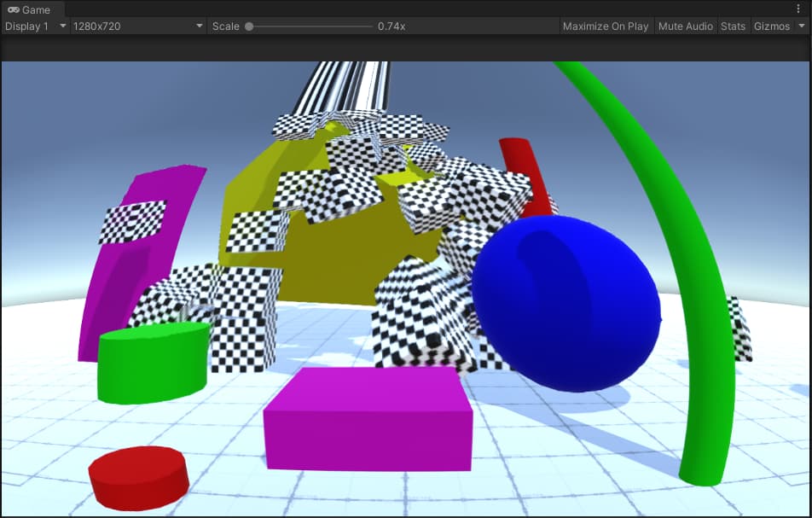Show rendering Stats overlay
This screenshot has height=518, width=812.
733,26
